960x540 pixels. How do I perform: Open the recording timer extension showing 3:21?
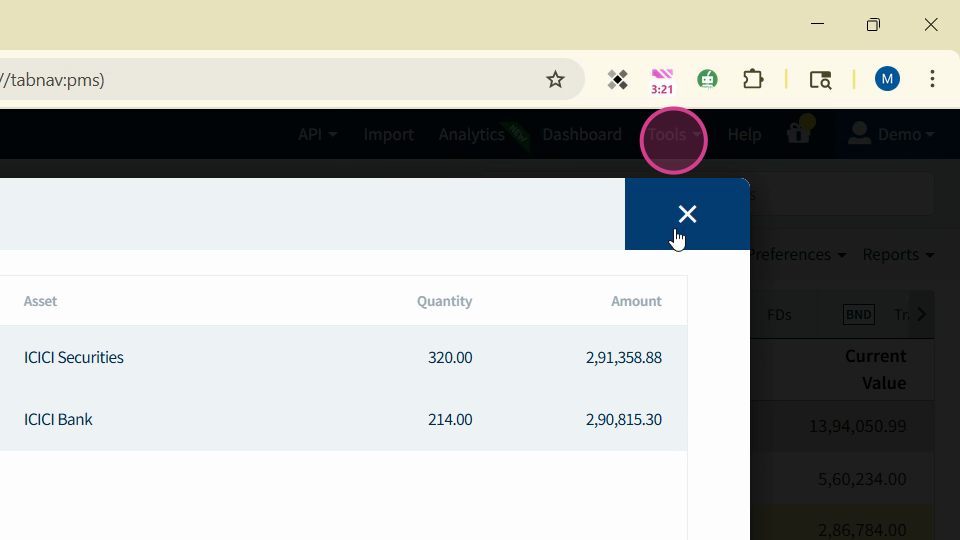coord(662,81)
